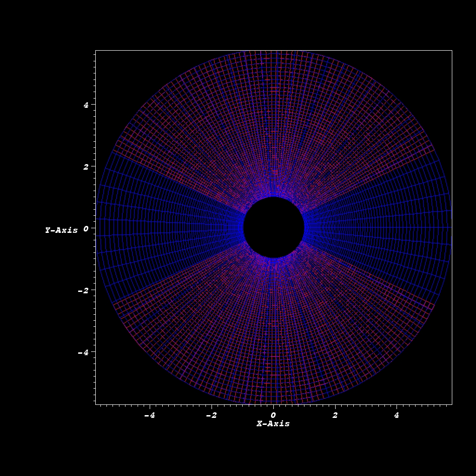Click the X-axis tick label 2
Viewport: 476px width, 476px height.
click(335, 415)
